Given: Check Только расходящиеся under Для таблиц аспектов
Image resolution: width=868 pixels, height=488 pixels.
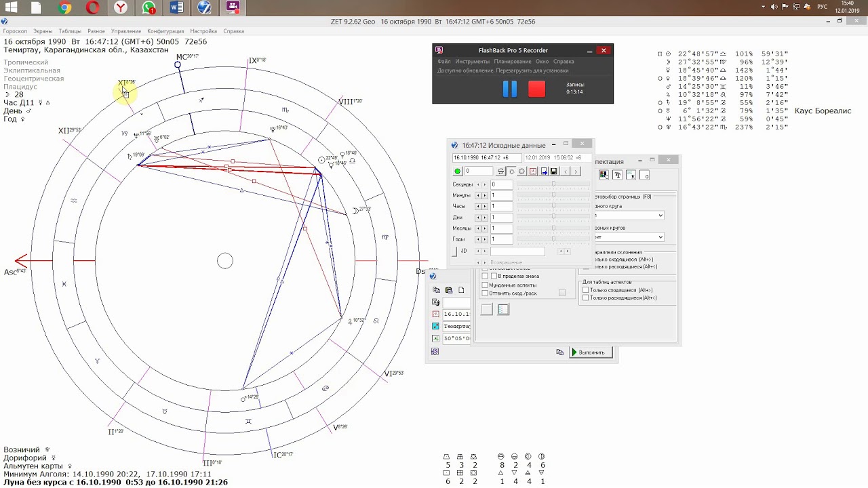Looking at the screenshot, I should 586,298.
